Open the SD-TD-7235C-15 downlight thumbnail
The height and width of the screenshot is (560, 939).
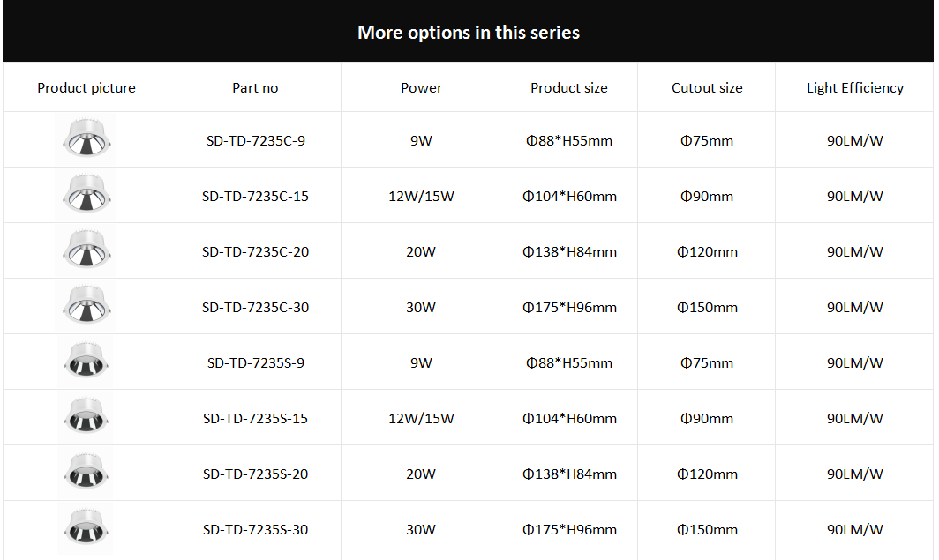(86, 195)
